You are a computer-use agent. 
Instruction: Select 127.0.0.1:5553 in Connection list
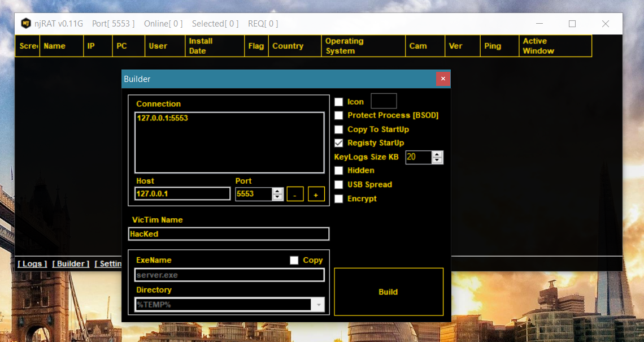click(162, 118)
